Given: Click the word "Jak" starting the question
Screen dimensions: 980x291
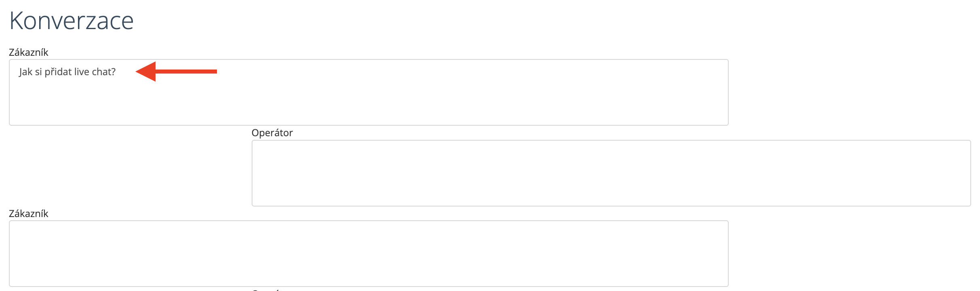Looking at the screenshot, I should point(25,72).
